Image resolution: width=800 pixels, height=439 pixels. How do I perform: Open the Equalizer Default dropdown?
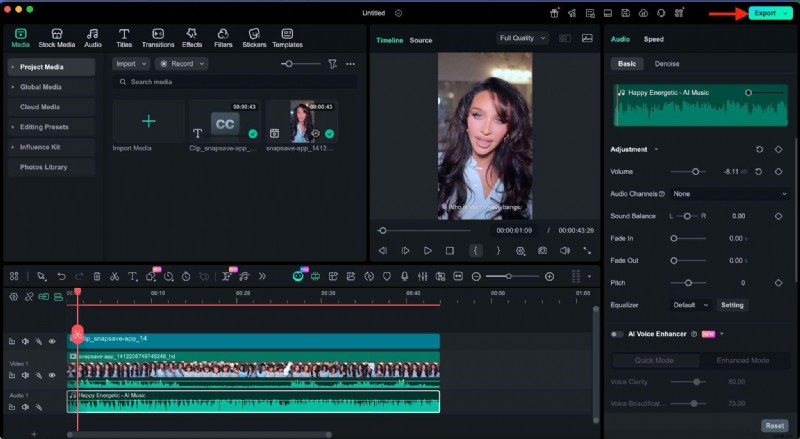[x=690, y=305]
